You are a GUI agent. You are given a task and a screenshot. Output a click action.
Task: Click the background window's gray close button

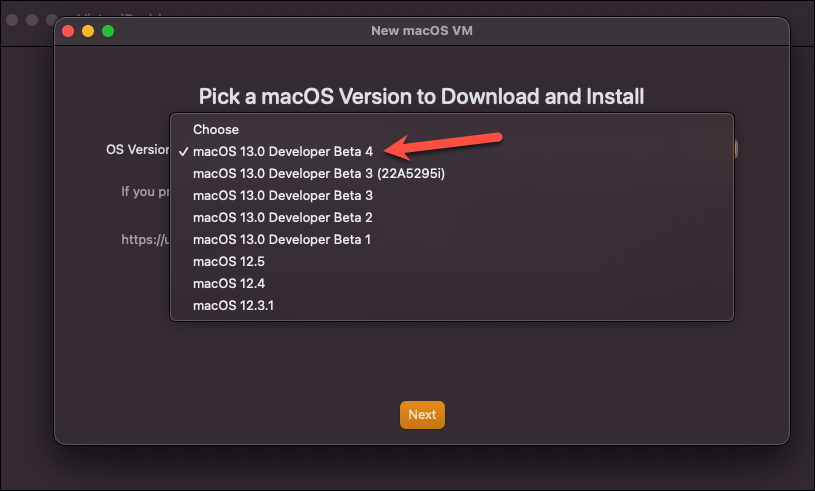click(12, 20)
